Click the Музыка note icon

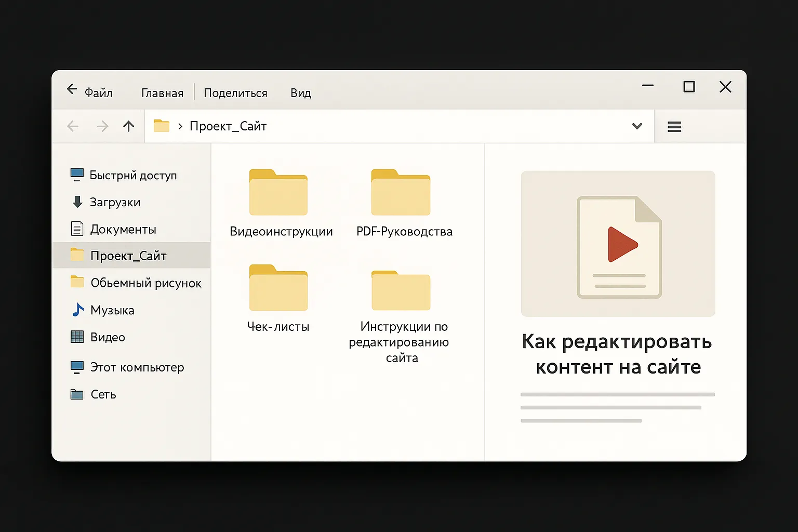pos(77,310)
